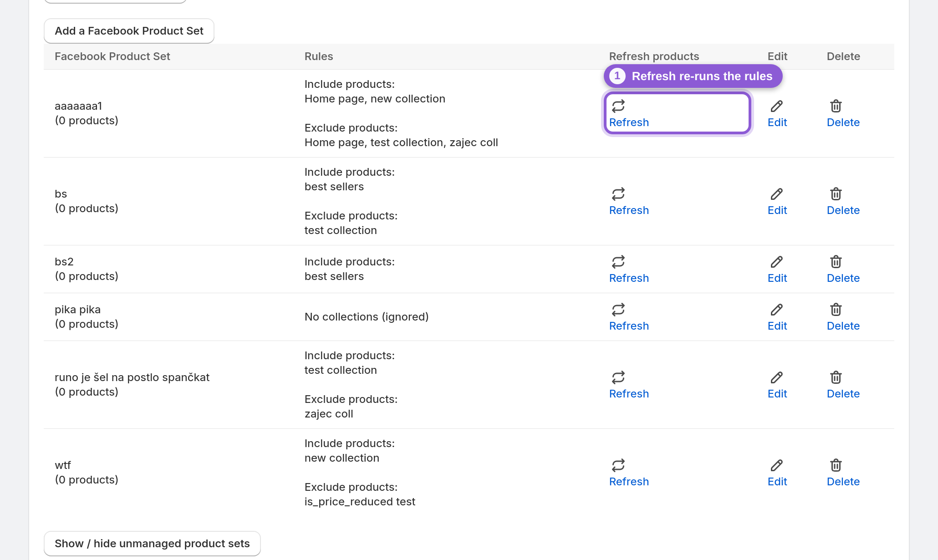Viewport: 938px width, 560px height.
Task: Click Delete link for runo je šel set
Action: pos(843,394)
